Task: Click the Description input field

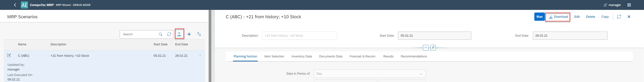Action: (x=299, y=36)
